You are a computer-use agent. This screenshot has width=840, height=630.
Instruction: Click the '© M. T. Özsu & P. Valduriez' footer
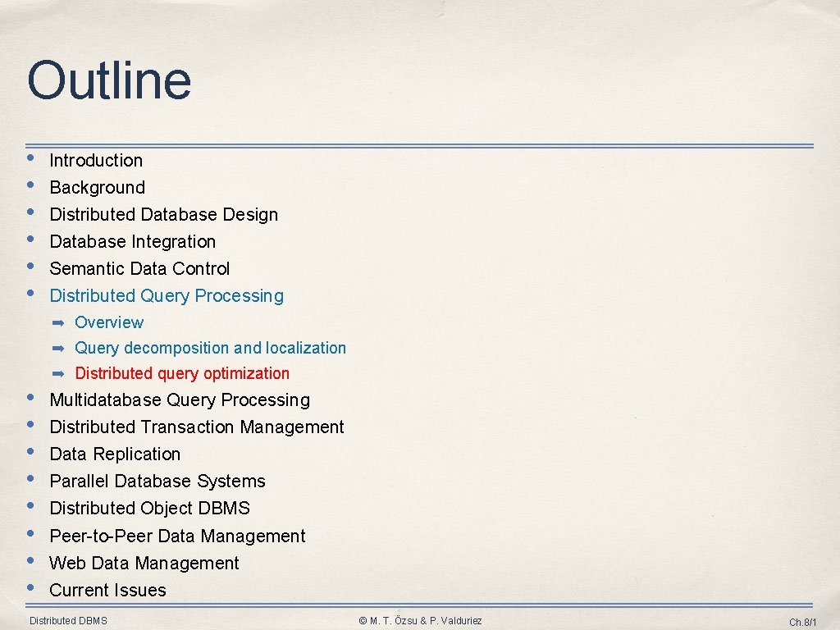tap(420, 621)
